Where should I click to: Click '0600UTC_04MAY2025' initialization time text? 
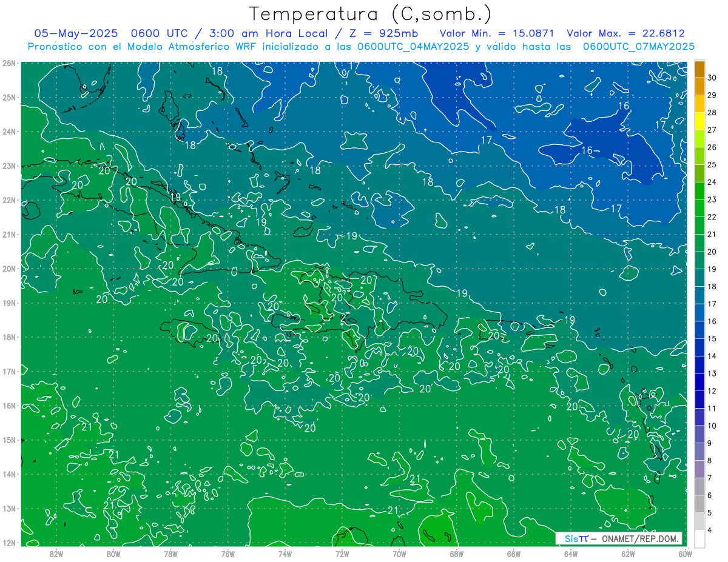tap(414, 46)
